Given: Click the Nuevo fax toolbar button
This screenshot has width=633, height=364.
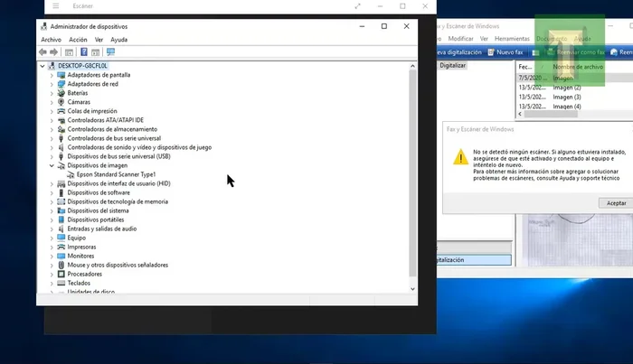Looking at the screenshot, I should (x=511, y=52).
